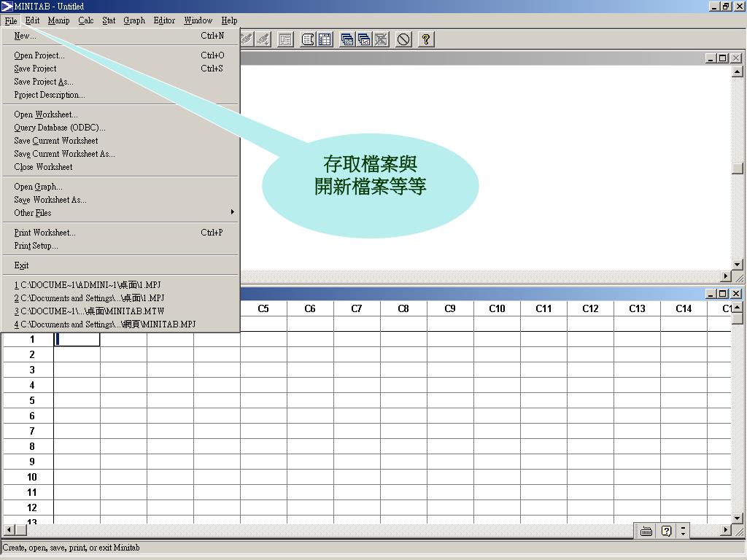Choose Print Worksheet... menu entry
Screen dimensions: 747x560
click(x=120, y=233)
